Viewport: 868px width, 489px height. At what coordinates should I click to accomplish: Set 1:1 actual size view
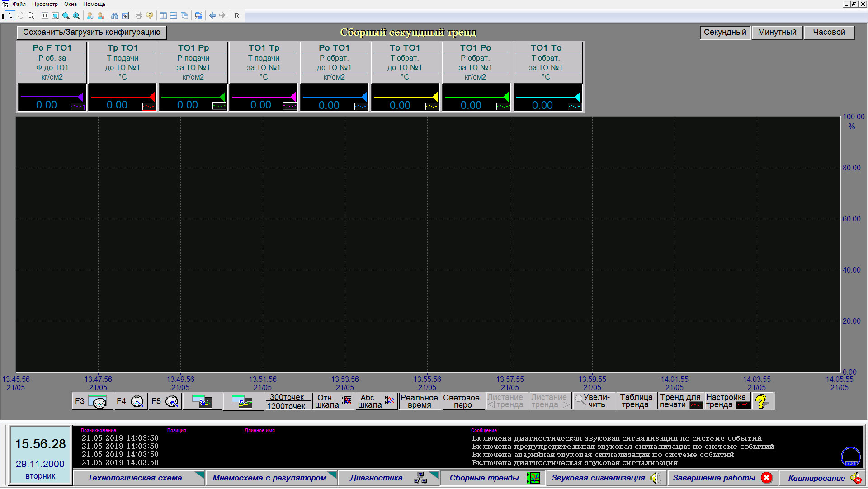pyautogui.click(x=45, y=15)
